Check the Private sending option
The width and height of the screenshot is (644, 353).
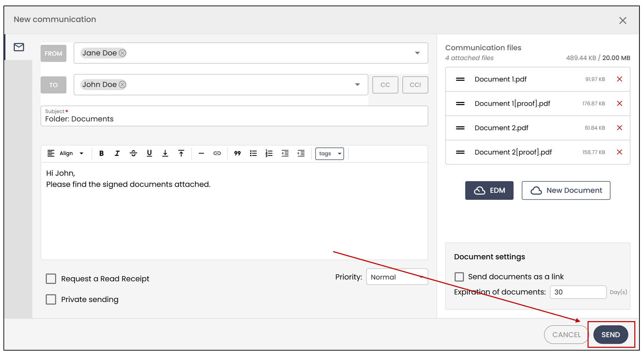coord(51,299)
